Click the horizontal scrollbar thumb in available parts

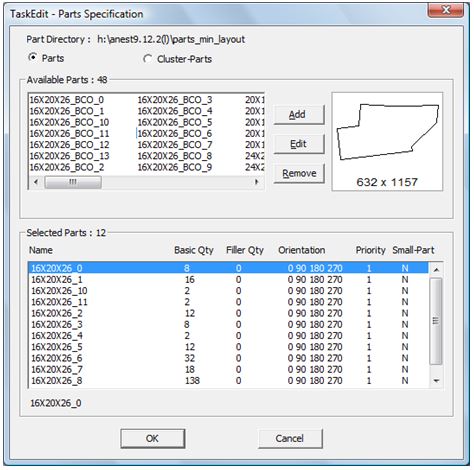tap(73, 182)
